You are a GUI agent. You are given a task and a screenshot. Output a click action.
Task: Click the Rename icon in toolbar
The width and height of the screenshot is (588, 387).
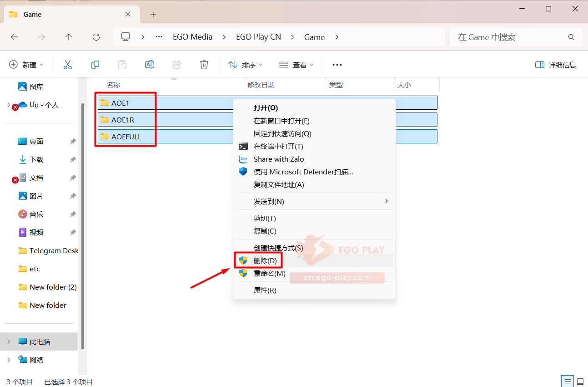(150, 65)
